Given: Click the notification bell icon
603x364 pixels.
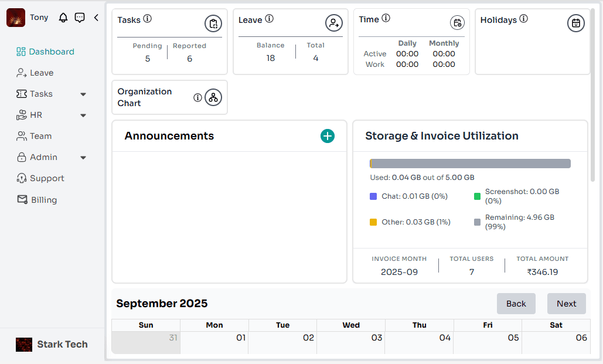Looking at the screenshot, I should click(63, 18).
